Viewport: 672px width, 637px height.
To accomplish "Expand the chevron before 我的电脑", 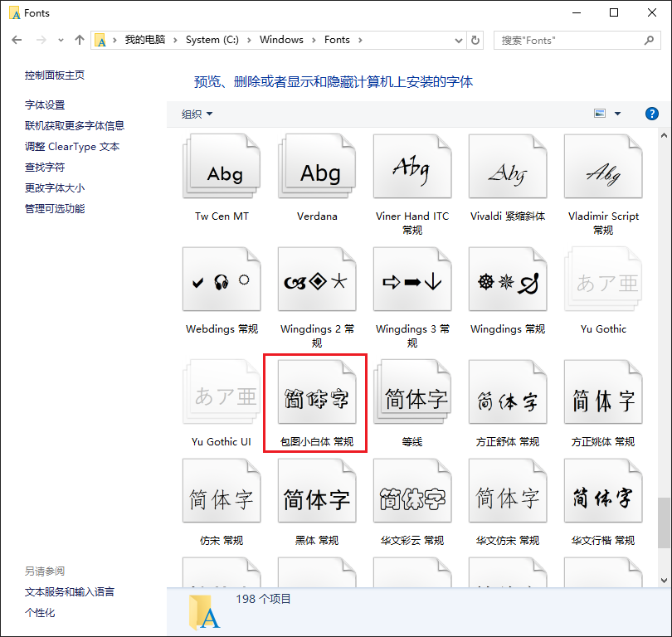I will (114, 41).
